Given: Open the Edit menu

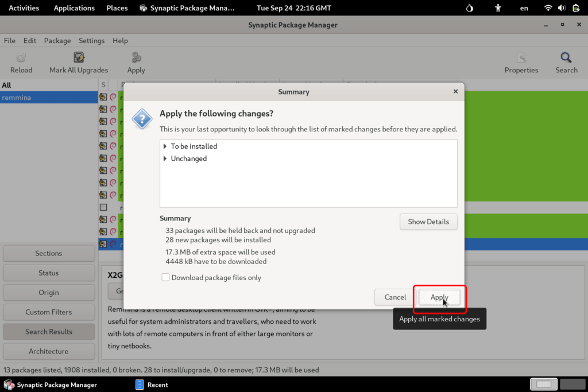Looking at the screenshot, I should point(30,41).
